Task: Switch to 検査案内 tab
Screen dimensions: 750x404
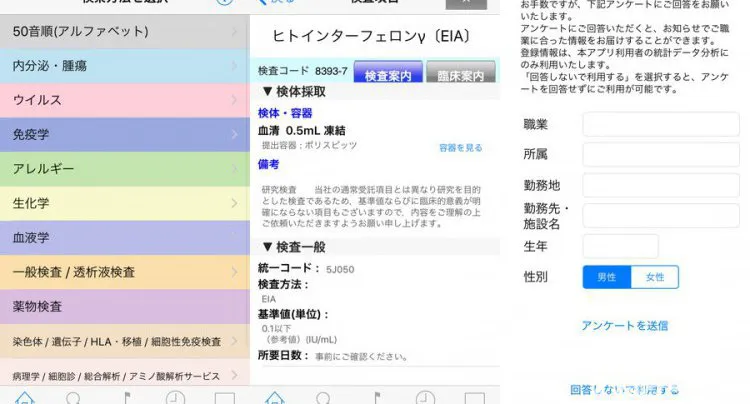Action: [388, 72]
